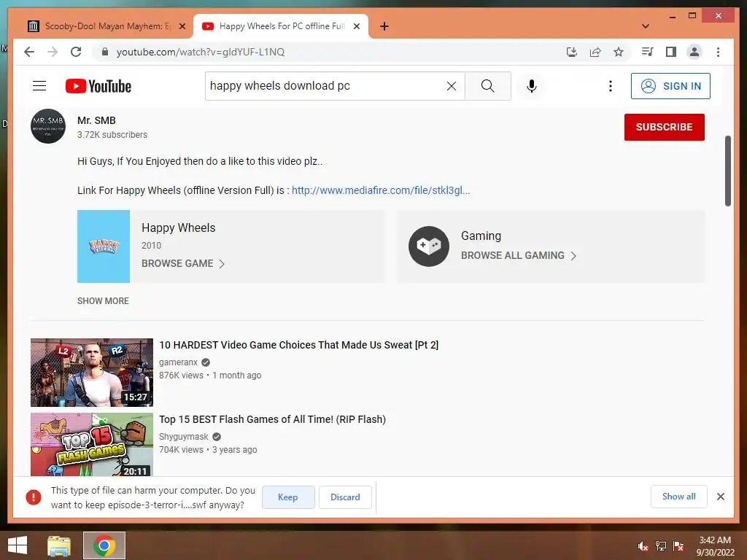The width and height of the screenshot is (747, 560).
Task: Start voice search with microphone icon
Action: 532,86
